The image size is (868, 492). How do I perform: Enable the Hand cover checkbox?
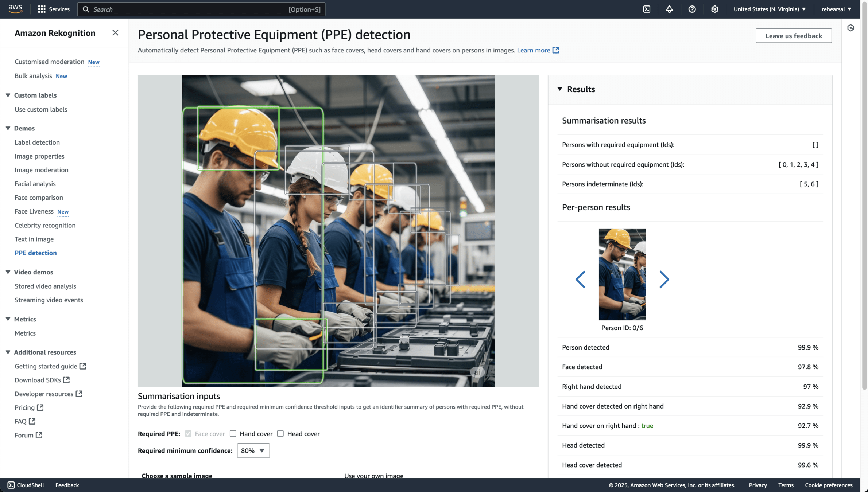pos(233,433)
